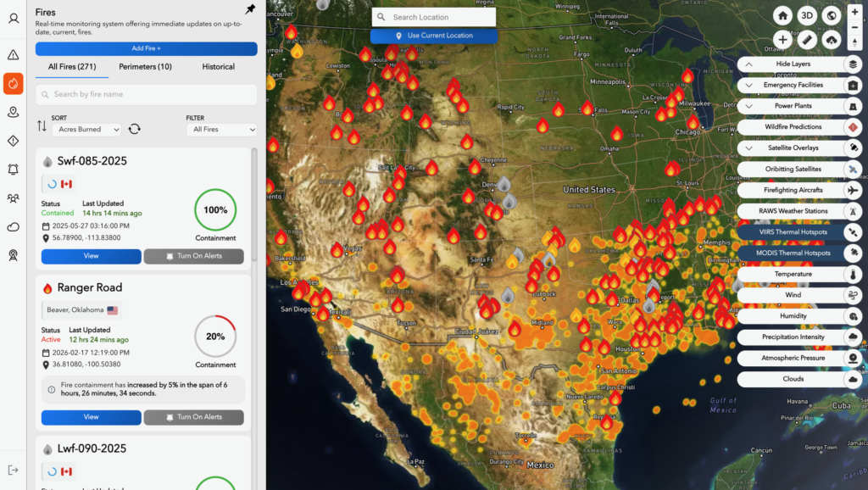This screenshot has height=490, width=868.
Task: Select the ruler measure tool
Action: pyautogui.click(x=807, y=40)
